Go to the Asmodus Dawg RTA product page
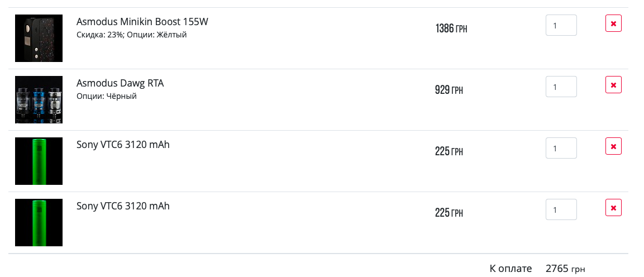This screenshot has width=644, height=277. tap(120, 83)
